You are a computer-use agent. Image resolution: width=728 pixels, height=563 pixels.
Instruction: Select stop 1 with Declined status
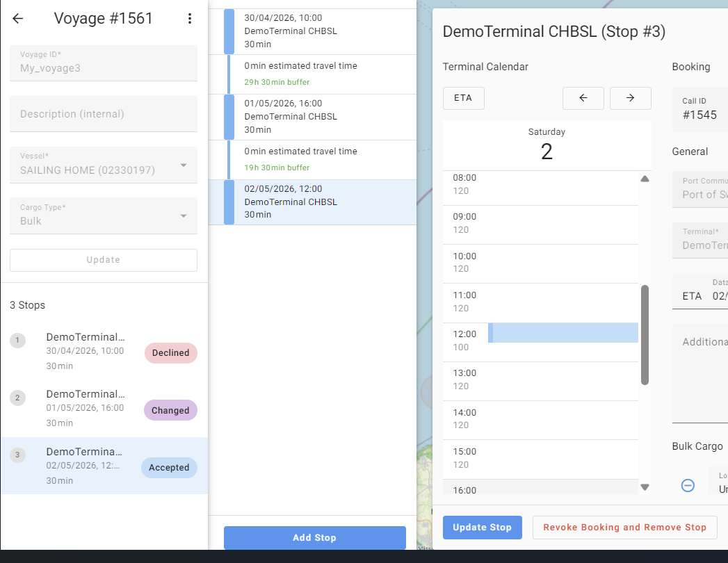tap(104, 352)
